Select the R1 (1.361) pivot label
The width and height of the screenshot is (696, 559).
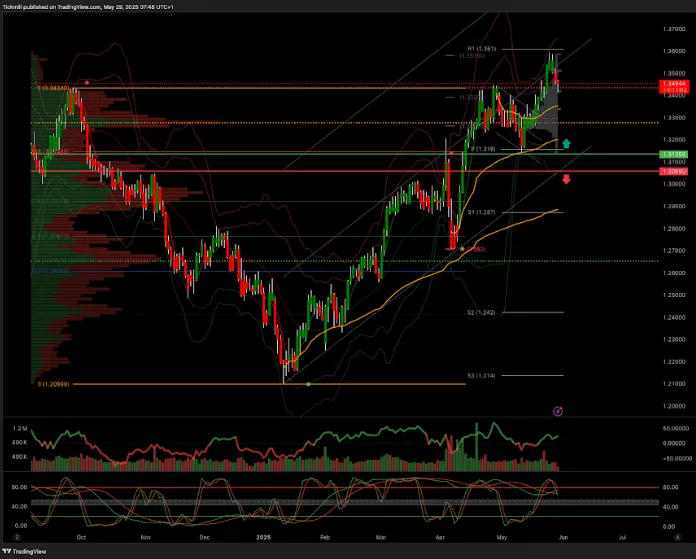[x=482, y=48]
